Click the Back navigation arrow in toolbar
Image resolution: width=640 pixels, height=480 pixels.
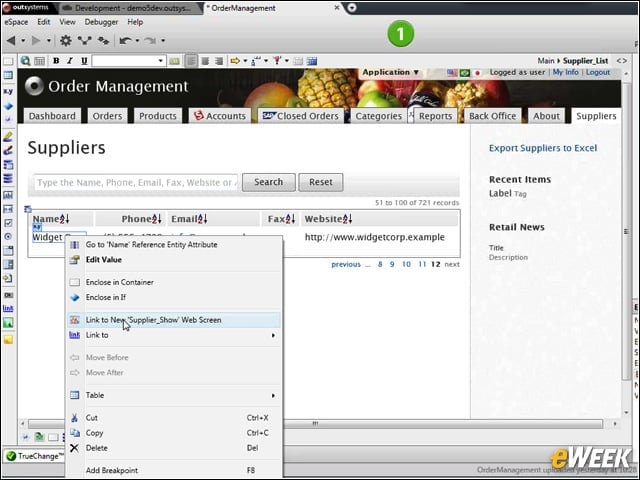tap(11, 40)
